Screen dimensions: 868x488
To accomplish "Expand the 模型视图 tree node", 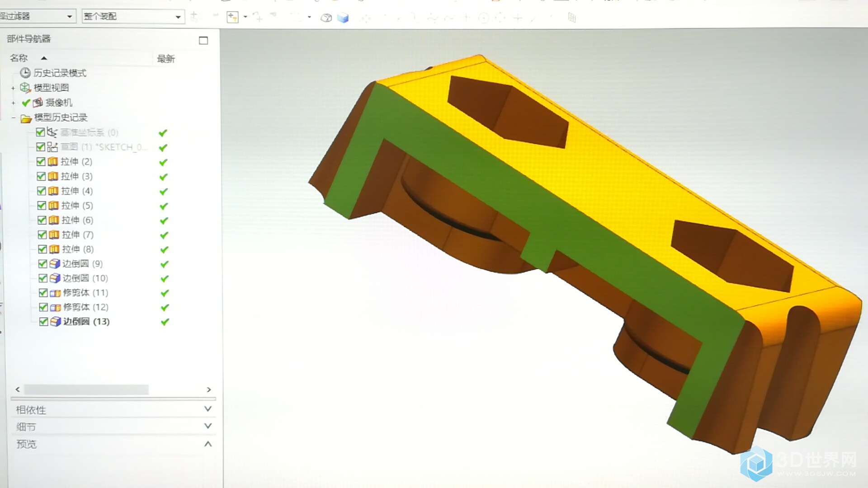I will click(x=13, y=88).
